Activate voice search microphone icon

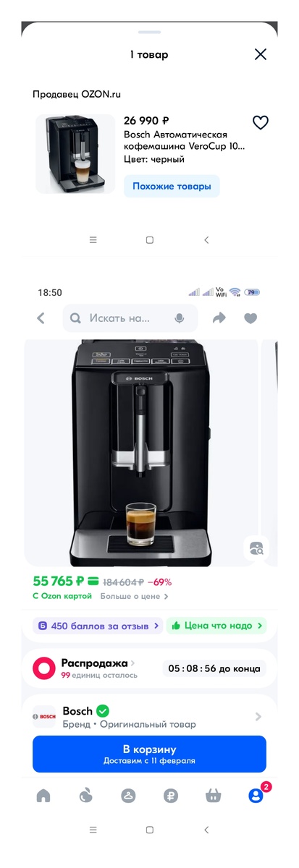180,318
